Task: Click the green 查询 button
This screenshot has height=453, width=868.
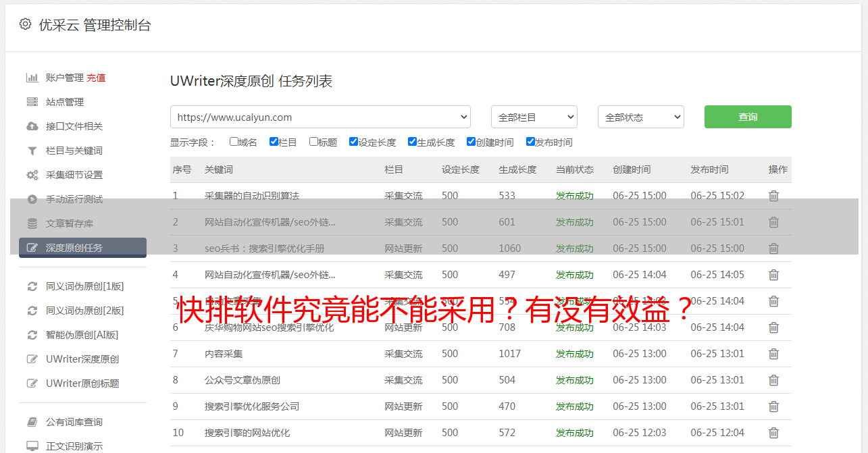Action: (747, 117)
